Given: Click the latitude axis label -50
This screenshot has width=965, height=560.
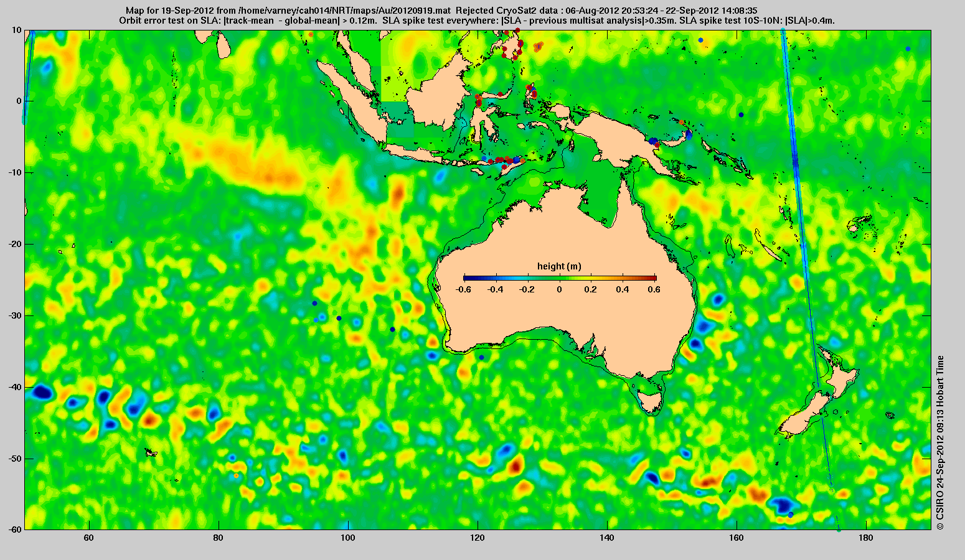Looking at the screenshot, I should click(15, 459).
